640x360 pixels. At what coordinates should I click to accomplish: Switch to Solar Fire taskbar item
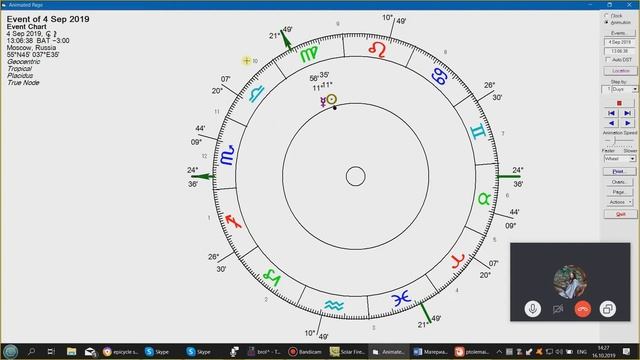pyautogui.click(x=348, y=351)
